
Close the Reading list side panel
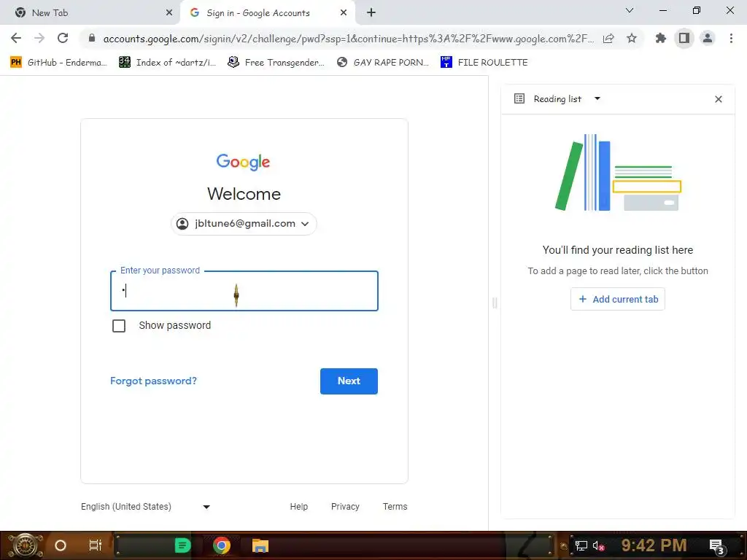coord(719,99)
